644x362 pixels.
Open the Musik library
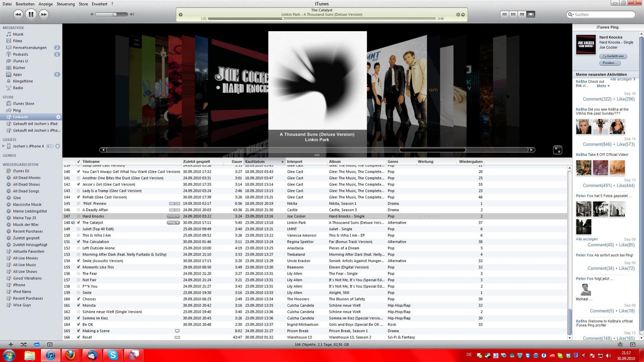(x=18, y=34)
